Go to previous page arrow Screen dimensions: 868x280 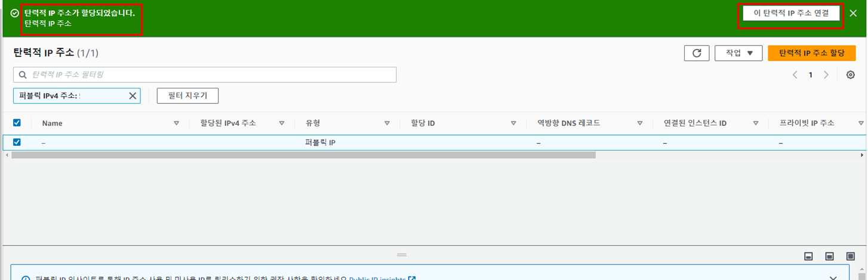(795, 75)
